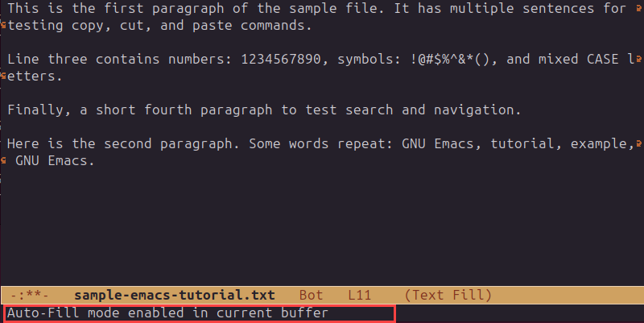Image resolution: width=644 pixels, height=323 pixels.
Task: Click the wrap arrow before the final "GNU Emacs."
Action: [x=3, y=161]
